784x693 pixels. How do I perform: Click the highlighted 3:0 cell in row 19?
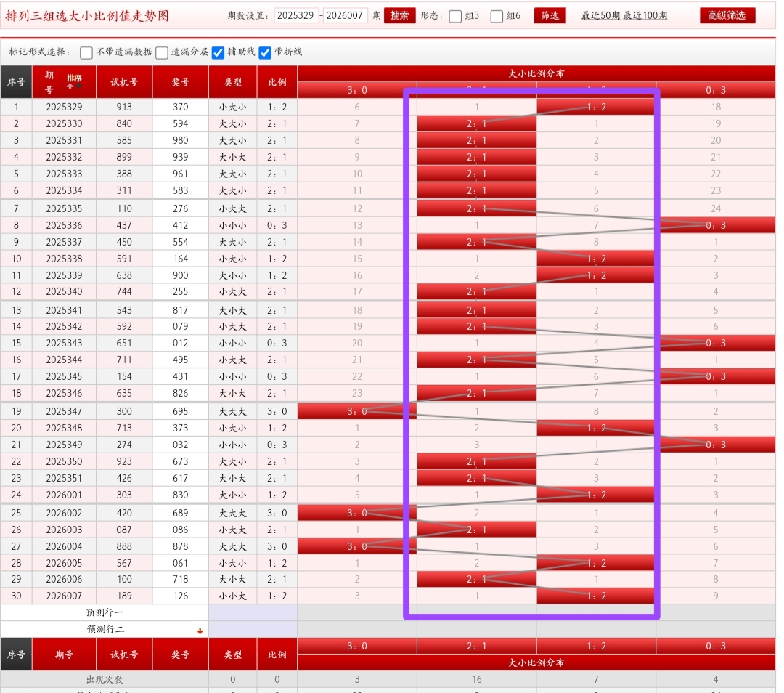click(x=356, y=411)
